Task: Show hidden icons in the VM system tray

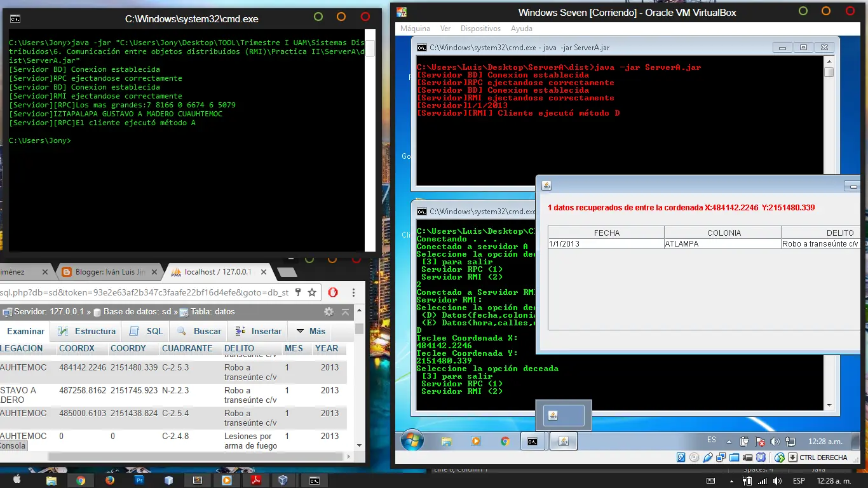Action: click(730, 442)
